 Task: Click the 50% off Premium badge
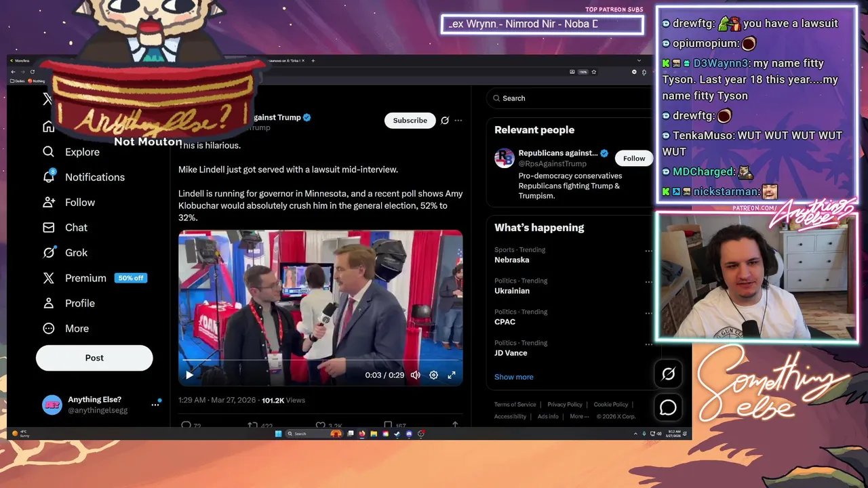[130, 278]
